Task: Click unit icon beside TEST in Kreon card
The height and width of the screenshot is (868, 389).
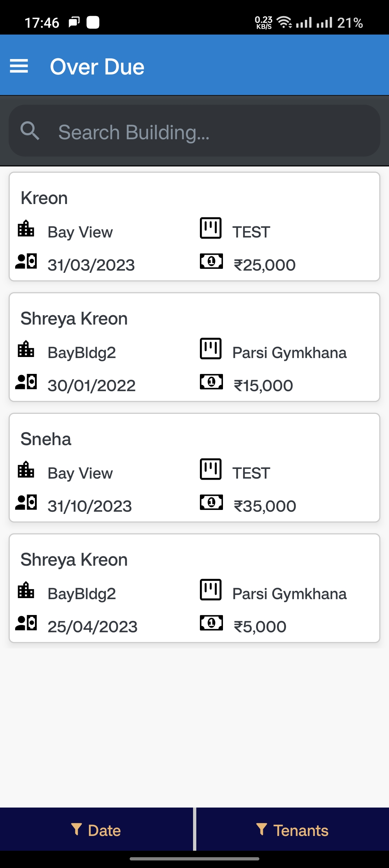Action: 211,228
